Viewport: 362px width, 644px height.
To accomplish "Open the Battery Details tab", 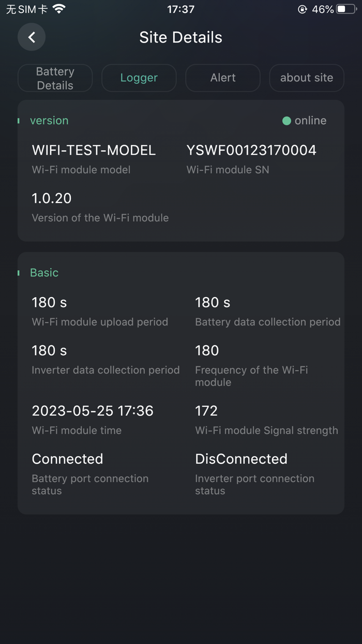I will [x=55, y=78].
